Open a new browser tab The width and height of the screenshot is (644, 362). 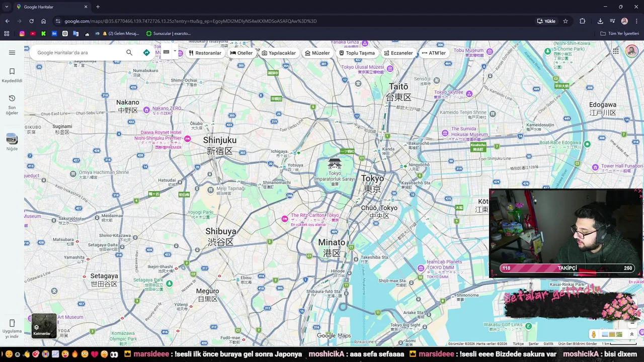click(98, 7)
